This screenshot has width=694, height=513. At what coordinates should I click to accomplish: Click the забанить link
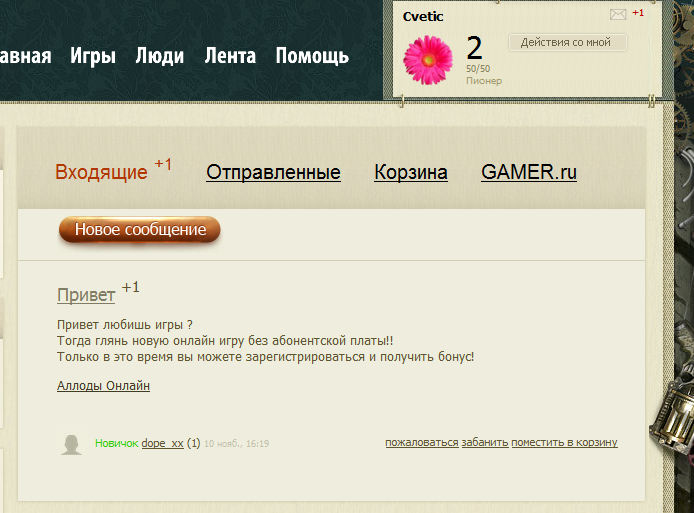[485, 442]
